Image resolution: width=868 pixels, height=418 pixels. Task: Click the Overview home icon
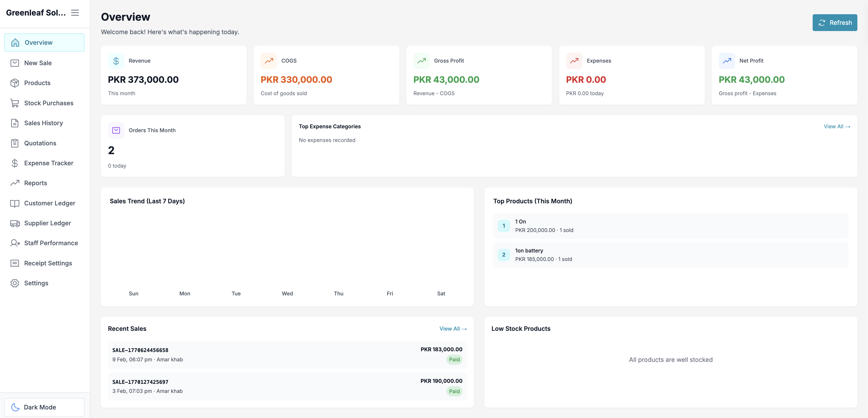point(15,42)
